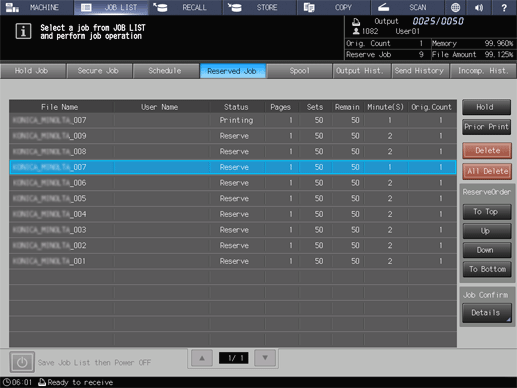Open the RECALL screen
Viewport: 517px width, 388px height.
(185, 7)
